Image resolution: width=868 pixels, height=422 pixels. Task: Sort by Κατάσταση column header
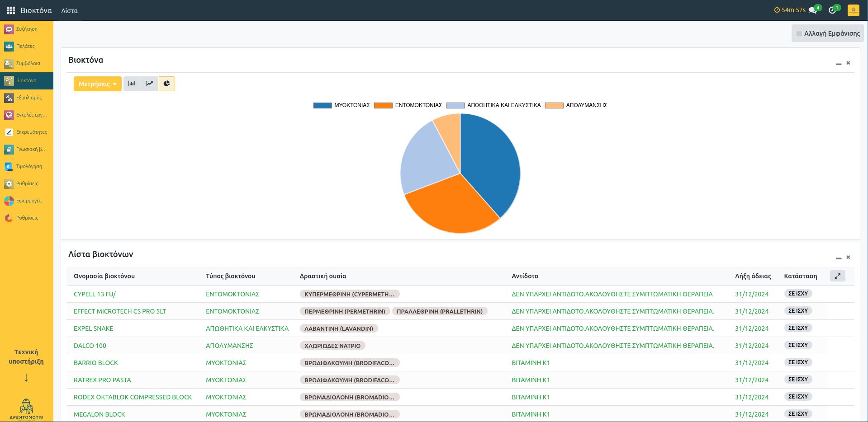[801, 276]
